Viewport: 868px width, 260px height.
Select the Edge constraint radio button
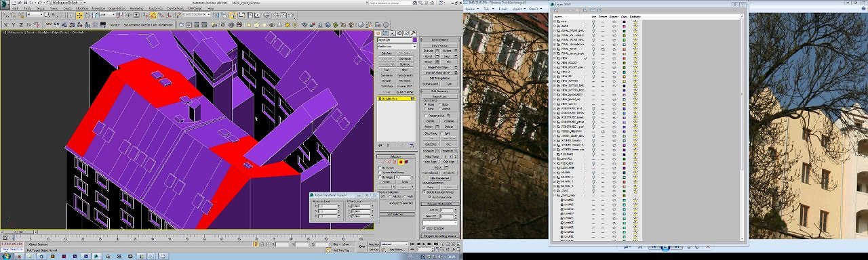pos(440,104)
